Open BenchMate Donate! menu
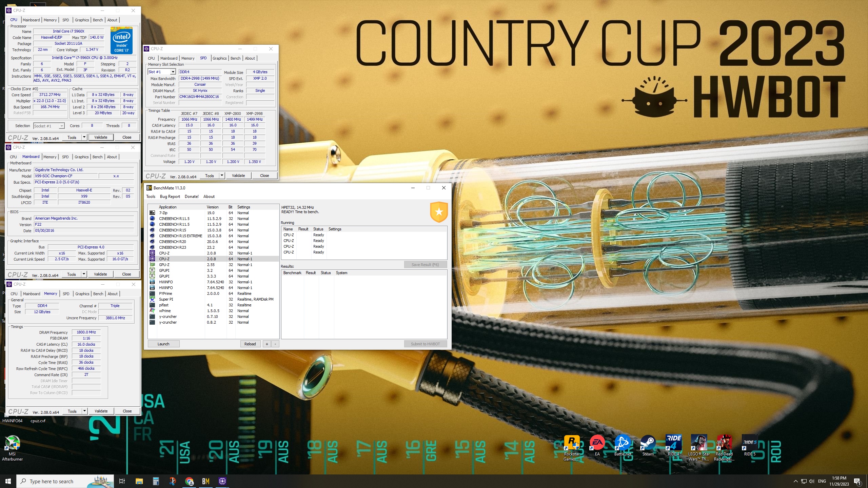The width and height of the screenshot is (868, 488). (x=192, y=197)
